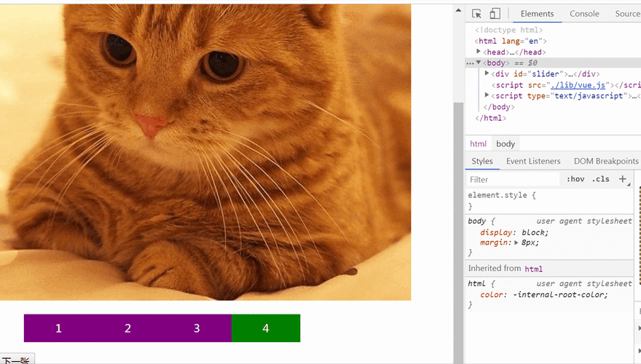This screenshot has height=364, width=641.
Task: Open the ./lib/vue.js script link
Action: click(x=578, y=85)
